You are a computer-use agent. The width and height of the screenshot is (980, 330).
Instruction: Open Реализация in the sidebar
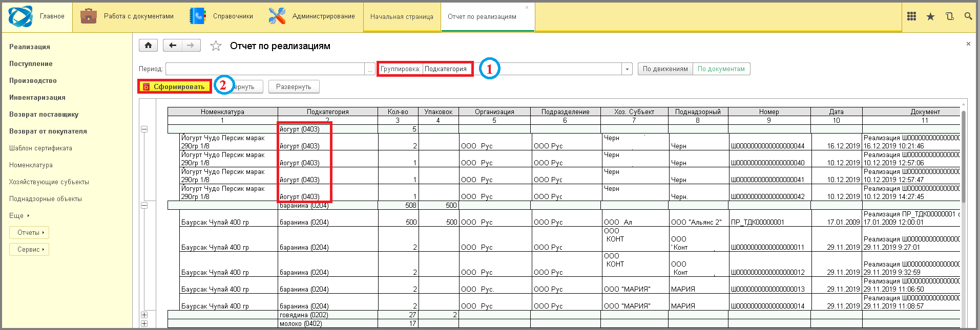[30, 47]
